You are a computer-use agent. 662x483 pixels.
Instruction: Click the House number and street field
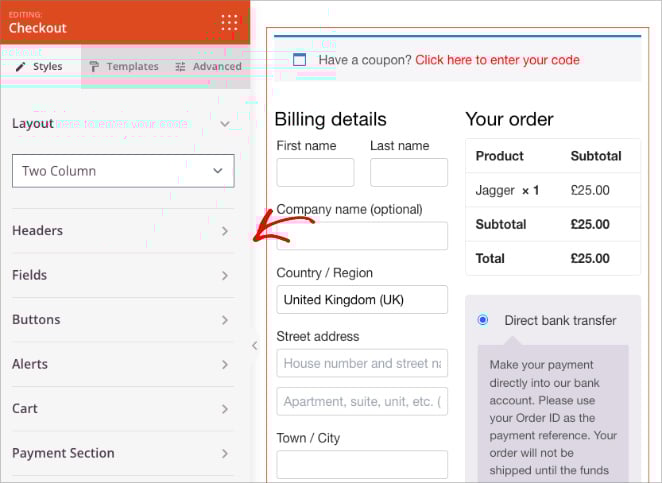pos(362,363)
